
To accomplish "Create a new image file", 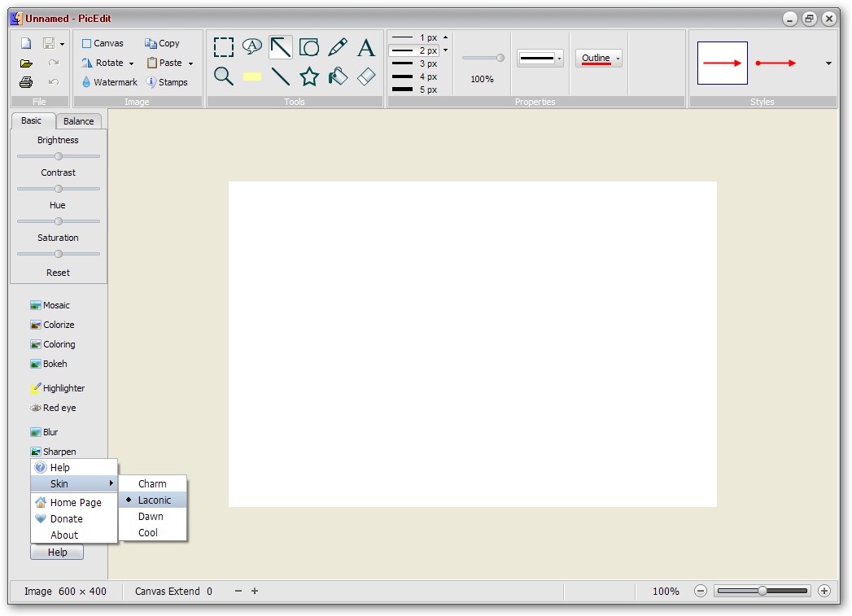I will (x=26, y=43).
